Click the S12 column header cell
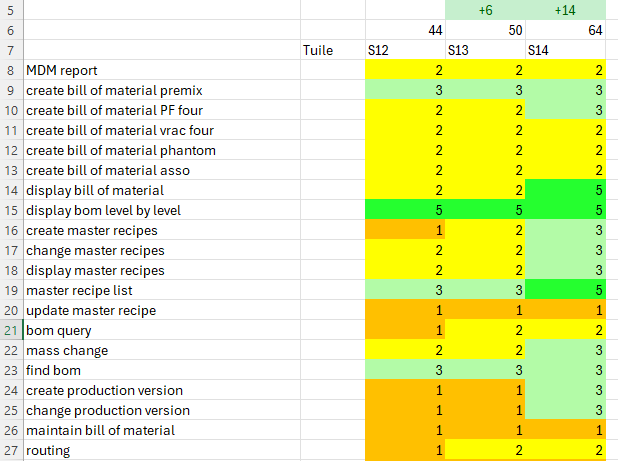This screenshot has height=461, width=618. (405, 50)
